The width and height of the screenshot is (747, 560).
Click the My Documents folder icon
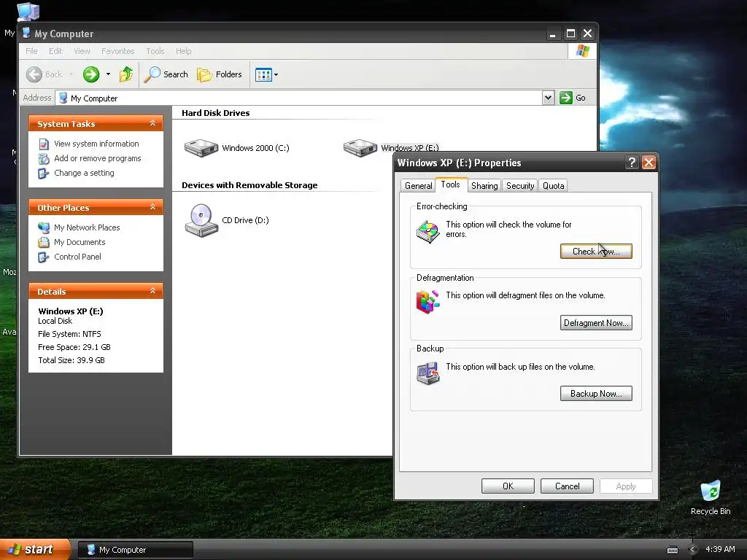coord(43,242)
